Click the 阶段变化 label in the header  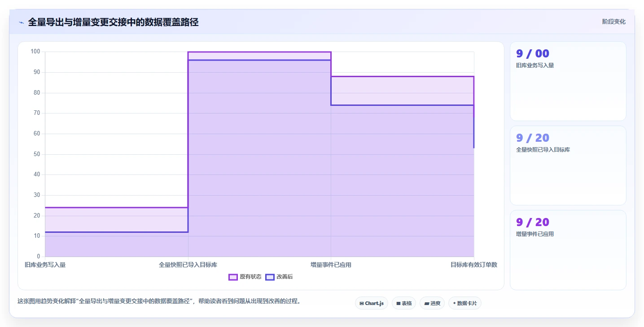pos(613,22)
